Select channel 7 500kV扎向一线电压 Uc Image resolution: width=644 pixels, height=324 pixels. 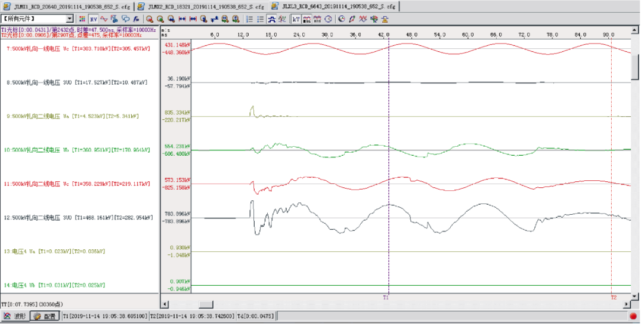coord(78,49)
